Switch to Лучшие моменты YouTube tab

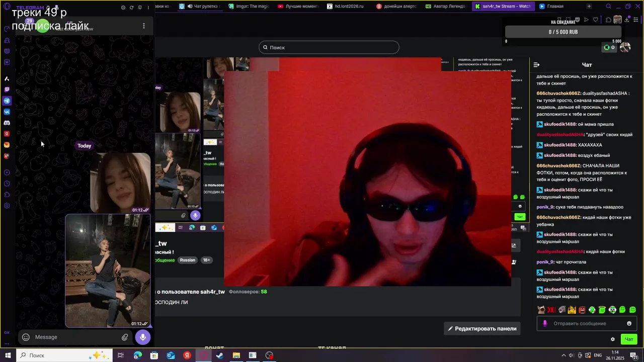pos(298,7)
